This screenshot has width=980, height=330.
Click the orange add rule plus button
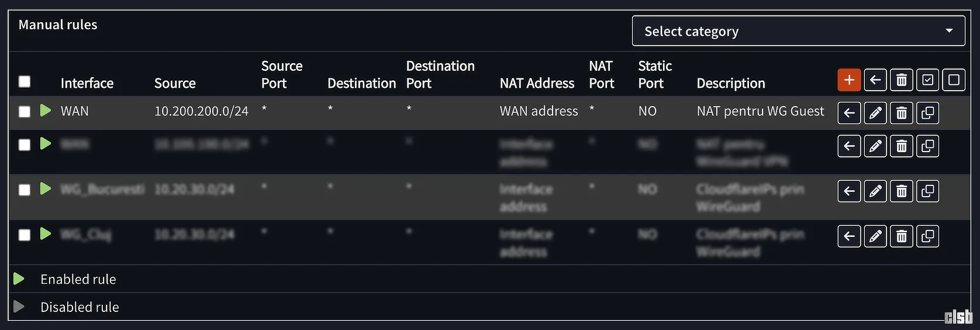(849, 80)
